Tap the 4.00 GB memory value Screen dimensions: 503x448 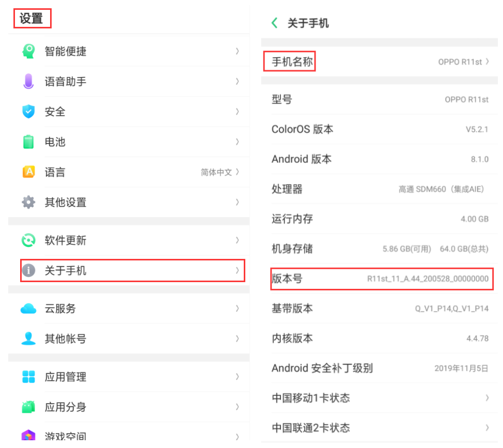[x=475, y=219]
